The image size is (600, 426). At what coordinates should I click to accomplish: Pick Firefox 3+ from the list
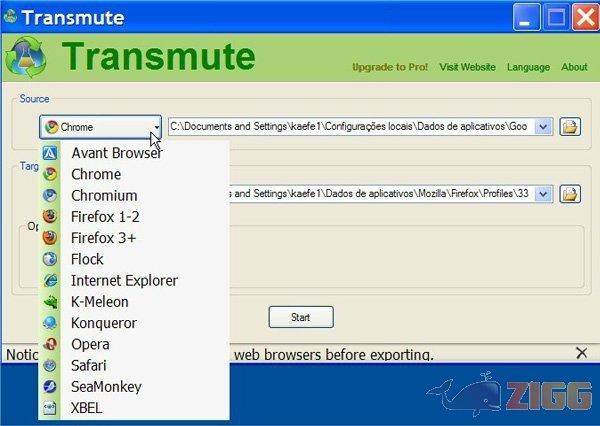tap(134, 238)
